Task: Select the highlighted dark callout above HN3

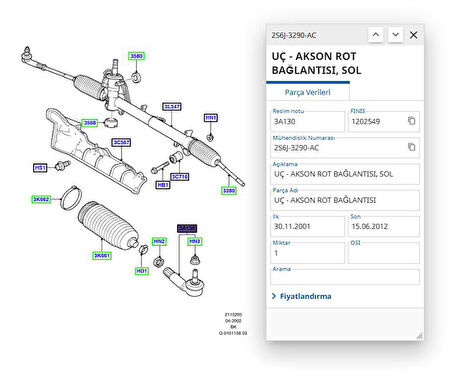Action: point(187,228)
